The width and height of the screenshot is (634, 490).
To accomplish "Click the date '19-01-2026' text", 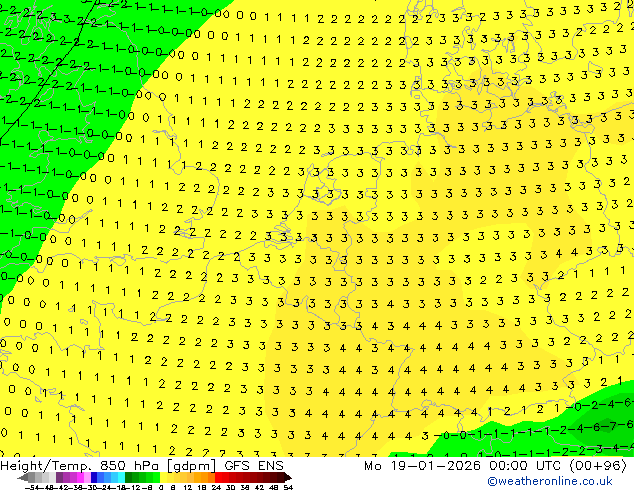I will (x=436, y=466).
